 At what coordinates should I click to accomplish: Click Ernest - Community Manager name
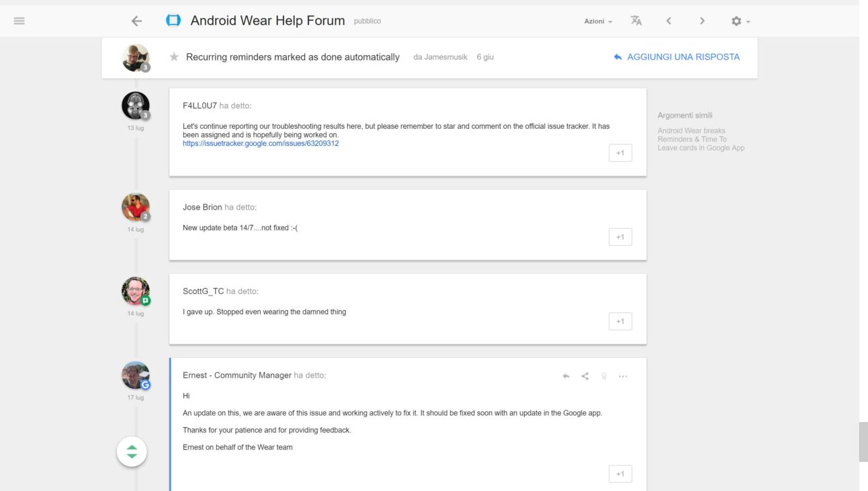pyautogui.click(x=237, y=375)
